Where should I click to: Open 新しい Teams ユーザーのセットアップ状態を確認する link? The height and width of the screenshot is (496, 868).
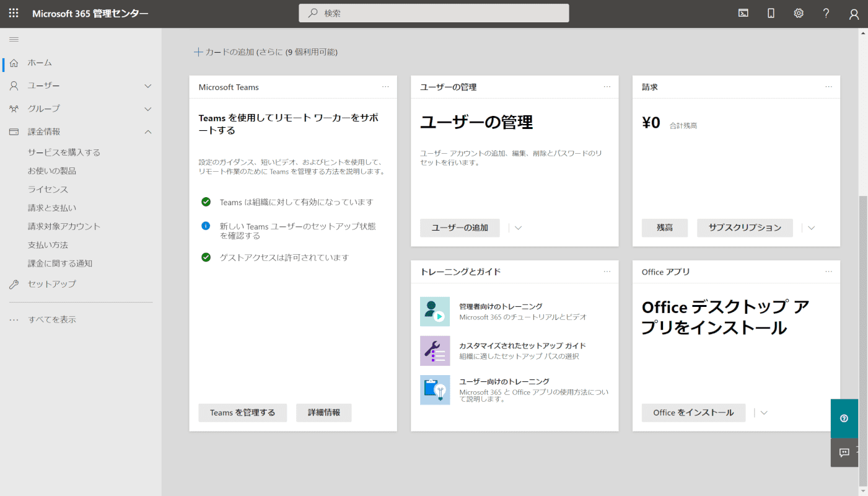(x=298, y=231)
